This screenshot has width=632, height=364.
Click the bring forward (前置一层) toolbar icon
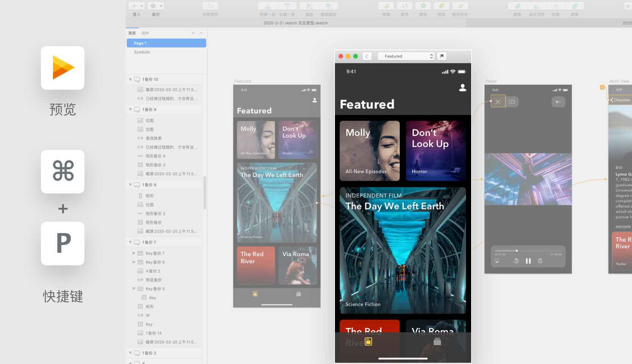pyautogui.click(x=268, y=6)
